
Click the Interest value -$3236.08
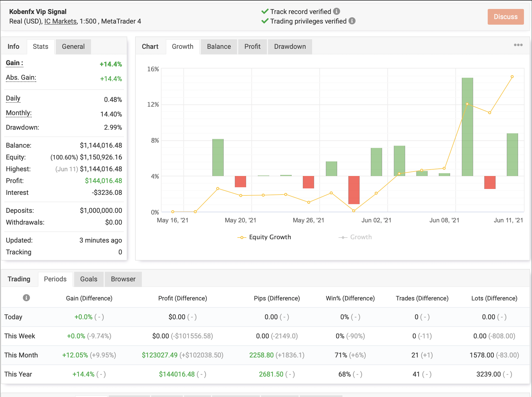107,193
